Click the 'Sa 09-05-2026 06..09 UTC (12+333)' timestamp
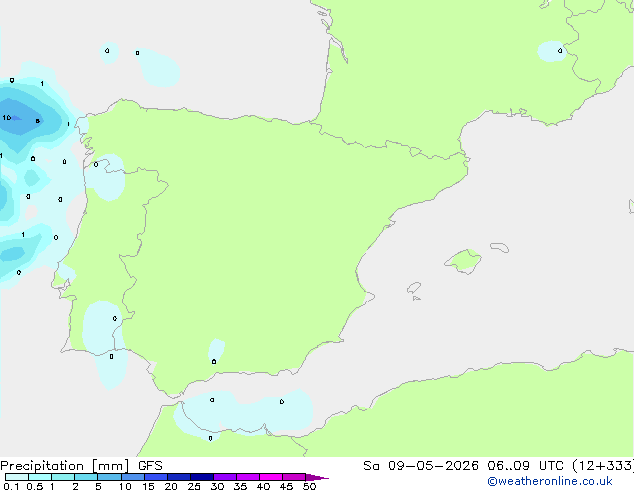This screenshot has height=490, width=634. [498, 466]
